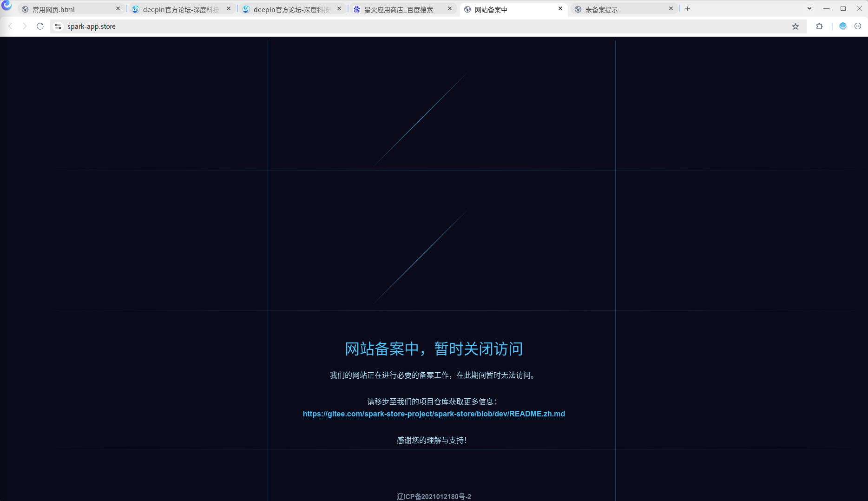Open site information icon in address bar
The image size is (868, 501).
click(x=58, y=26)
